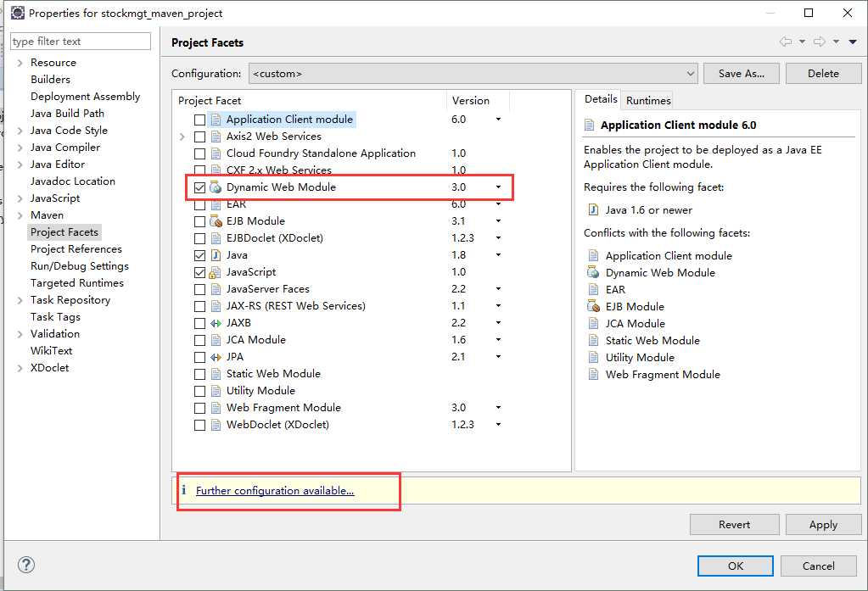
Task: Open Dynamic Web Module version dropdown
Action: [498, 187]
